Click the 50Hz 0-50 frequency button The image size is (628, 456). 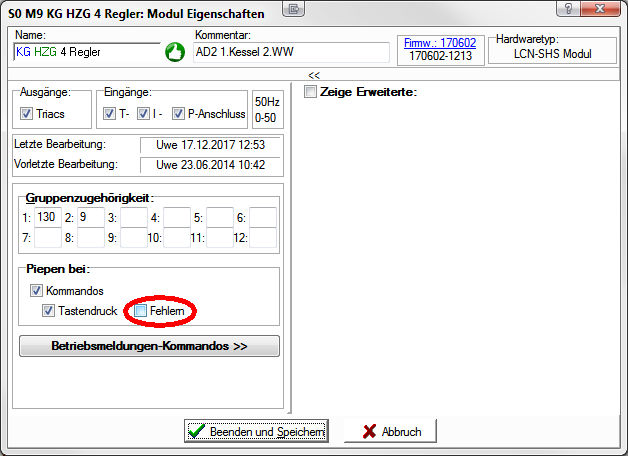(x=267, y=109)
